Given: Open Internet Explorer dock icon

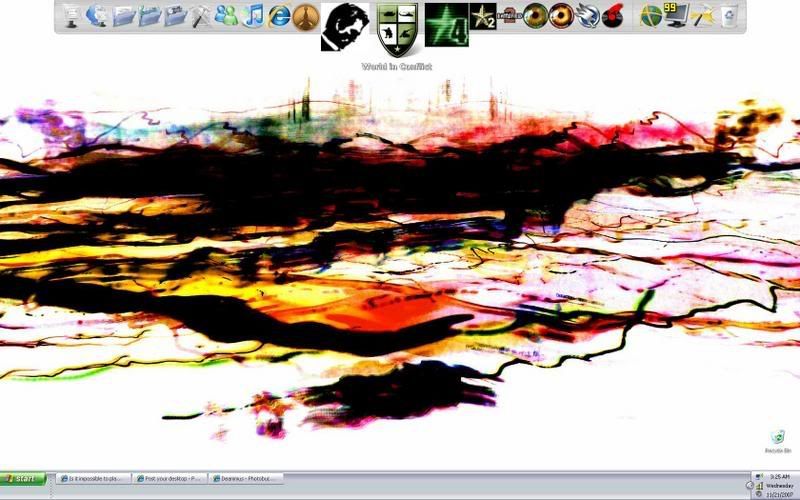Looking at the screenshot, I should coord(279,16).
